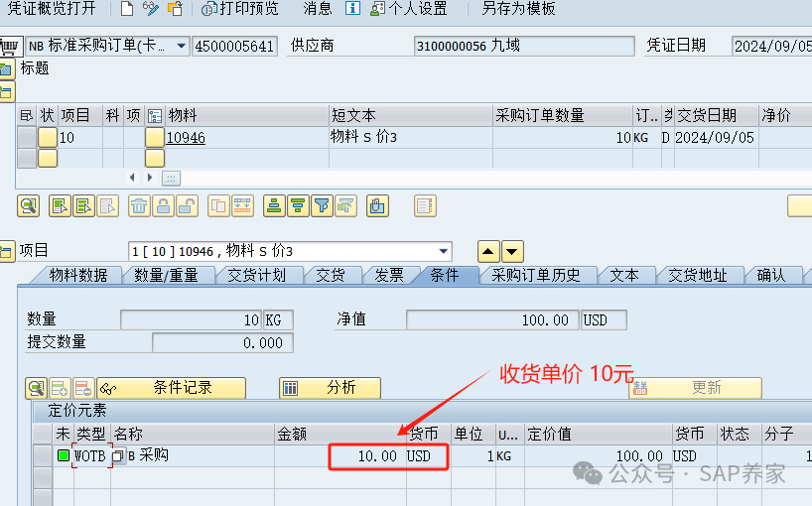Click the 数量 quantity field showing 10

pyautogui.click(x=192, y=319)
